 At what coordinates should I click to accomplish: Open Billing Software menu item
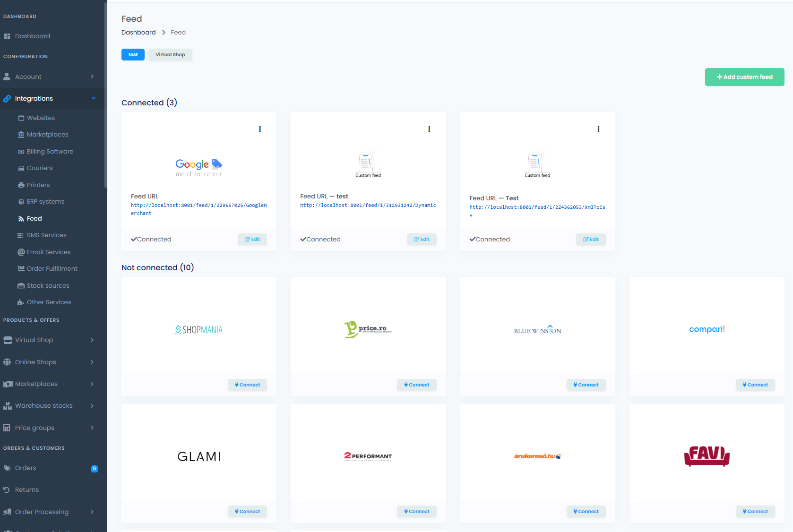pos(50,152)
